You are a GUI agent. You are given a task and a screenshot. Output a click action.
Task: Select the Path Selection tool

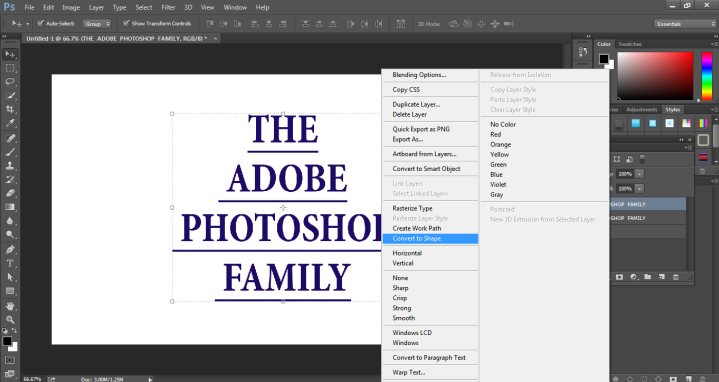[x=10, y=277]
